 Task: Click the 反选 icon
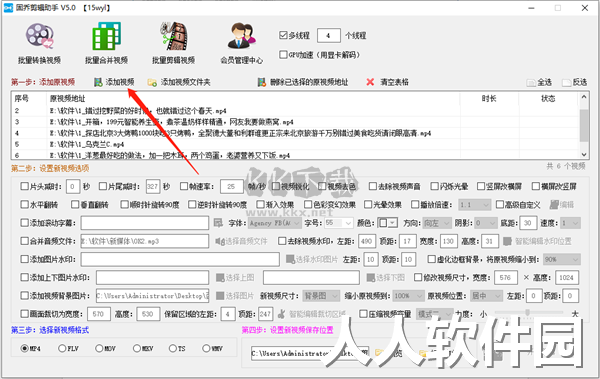pyautogui.click(x=566, y=82)
